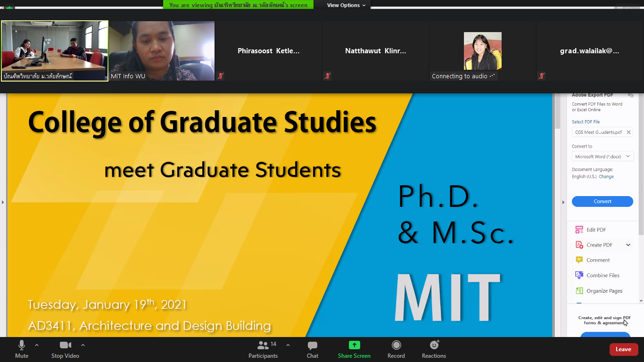Click the Edit PDF tool icon

pos(579,230)
